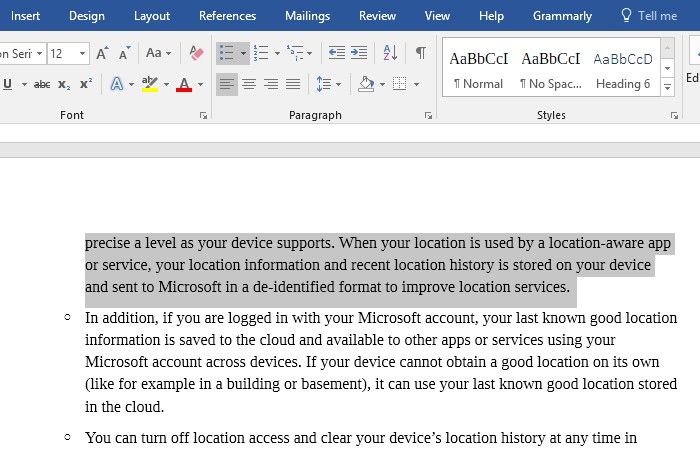Screen dimensions: 700x450
Task: Open the Paragraph settings dialog launcher
Action: tap(429, 116)
